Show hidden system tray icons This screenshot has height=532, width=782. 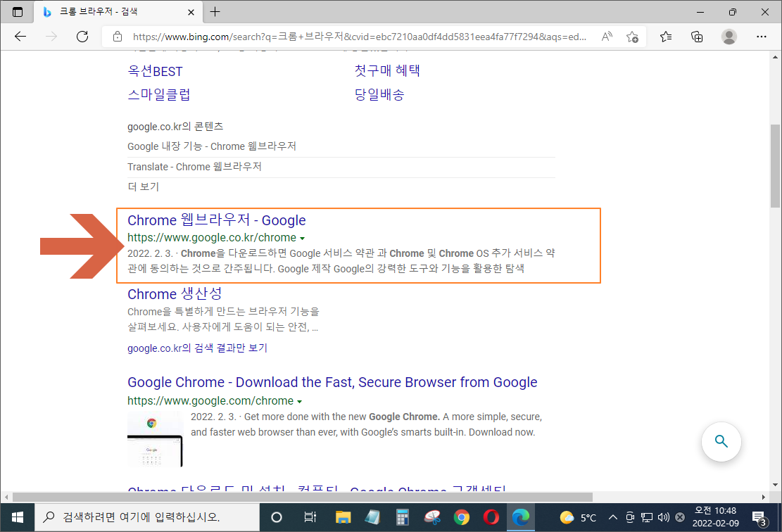pyautogui.click(x=613, y=517)
